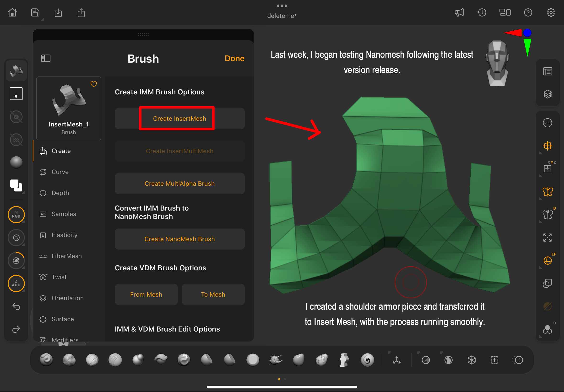Open the gizmo transform tool icon

[x=396, y=360]
